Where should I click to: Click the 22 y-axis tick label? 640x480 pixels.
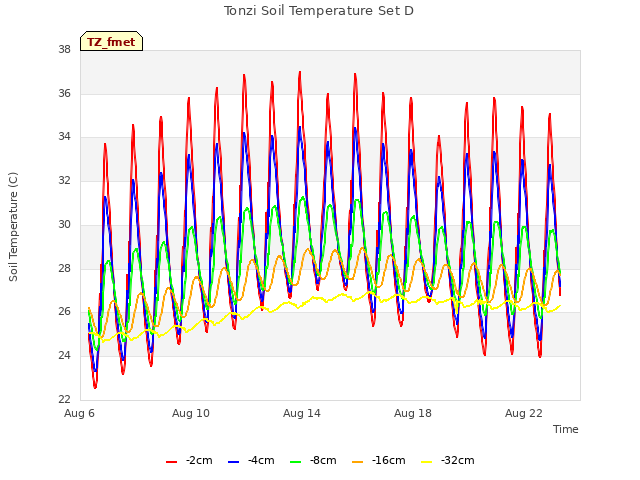(x=64, y=399)
